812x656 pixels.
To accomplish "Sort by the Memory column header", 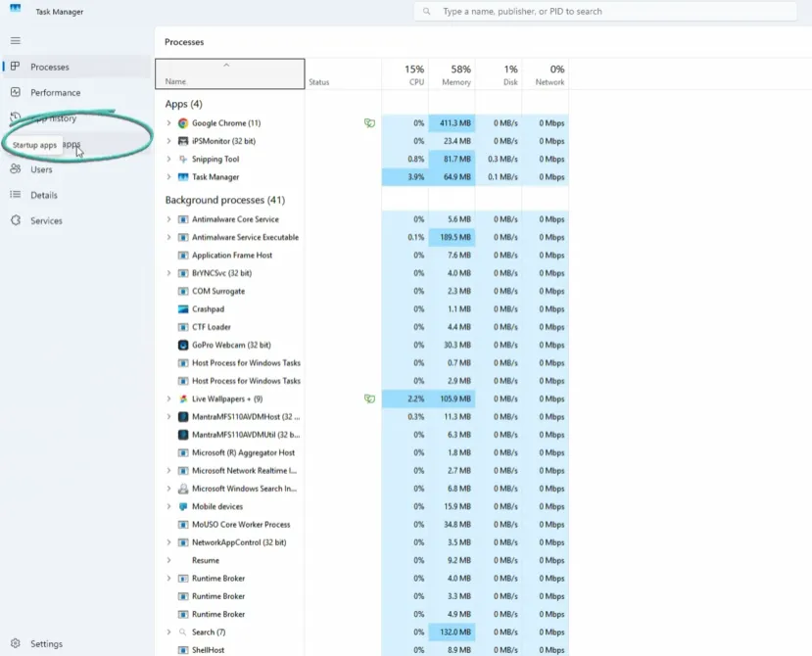I will tap(452, 73).
